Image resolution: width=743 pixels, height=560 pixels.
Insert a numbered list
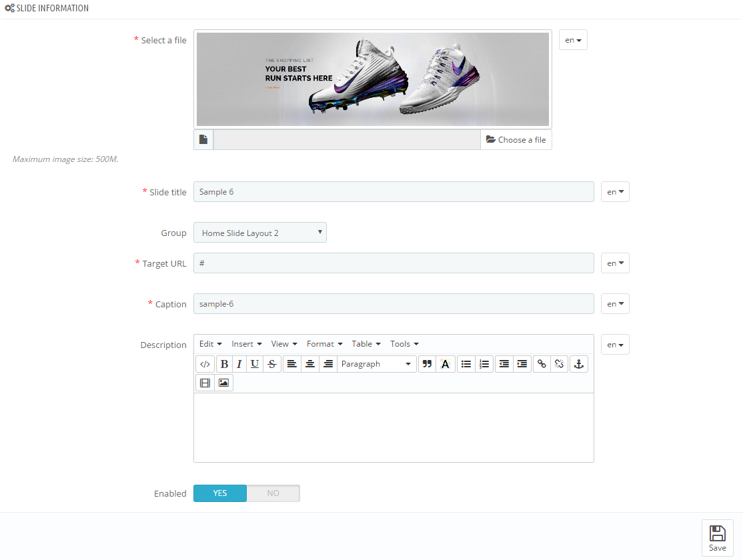tap(484, 364)
